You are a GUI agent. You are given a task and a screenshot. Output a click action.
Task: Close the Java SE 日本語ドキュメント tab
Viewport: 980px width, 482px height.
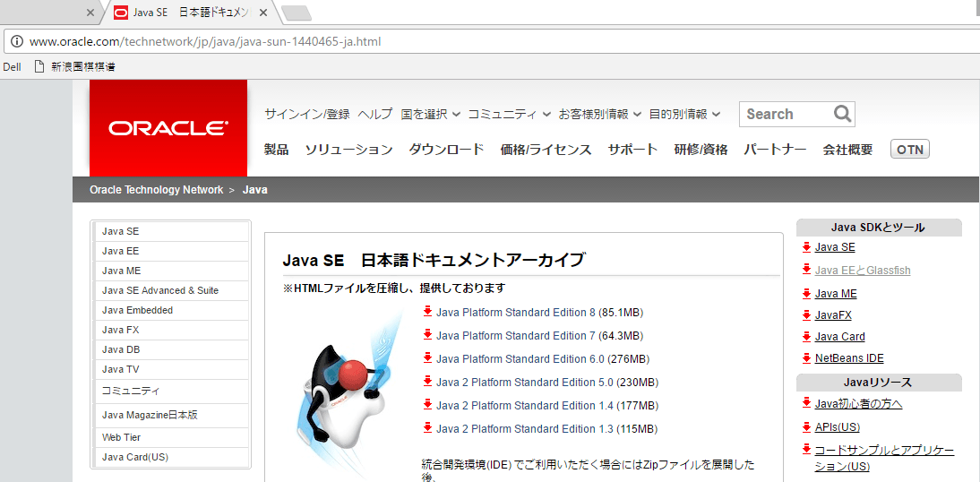263,13
